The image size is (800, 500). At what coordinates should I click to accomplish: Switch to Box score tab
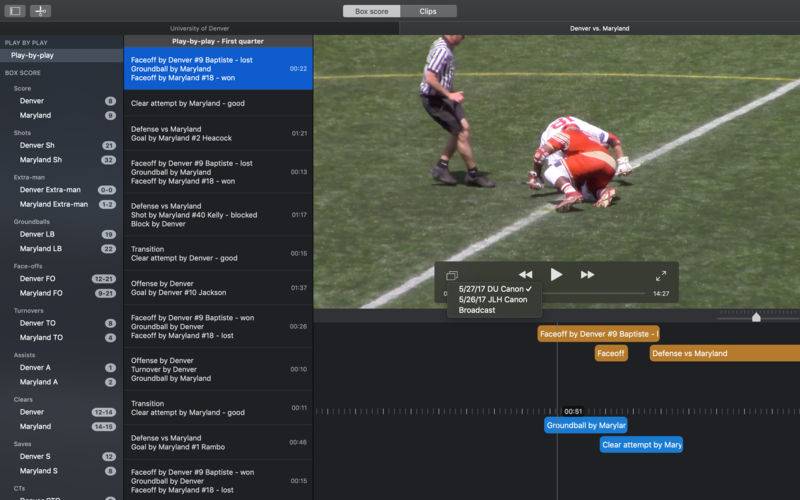371,11
